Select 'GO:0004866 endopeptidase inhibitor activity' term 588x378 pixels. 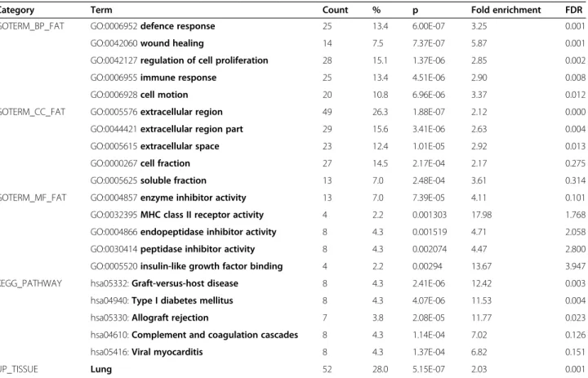(184, 232)
